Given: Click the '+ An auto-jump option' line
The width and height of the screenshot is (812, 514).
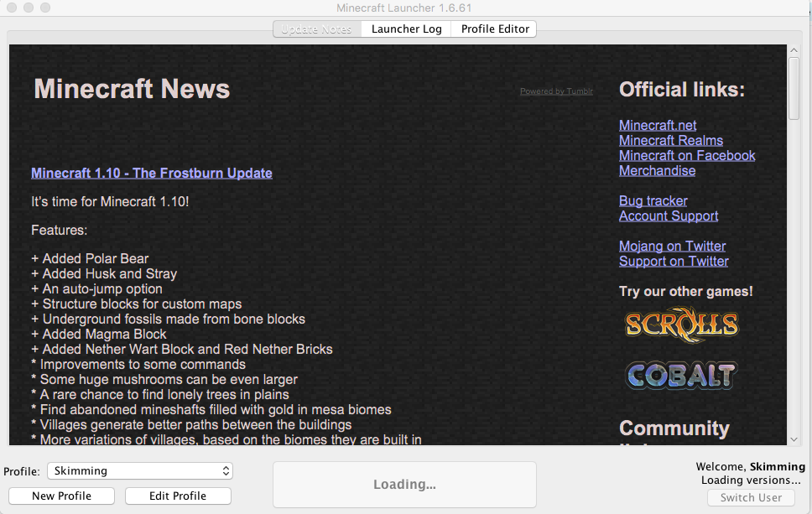Looking at the screenshot, I should [96, 288].
